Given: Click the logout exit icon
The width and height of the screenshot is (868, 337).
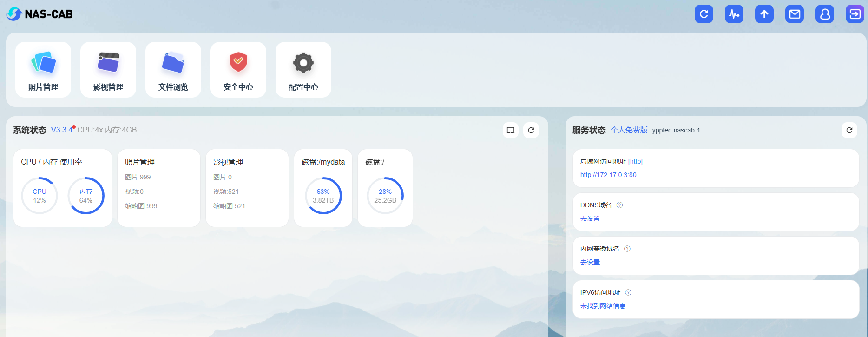Looking at the screenshot, I should coord(855,14).
